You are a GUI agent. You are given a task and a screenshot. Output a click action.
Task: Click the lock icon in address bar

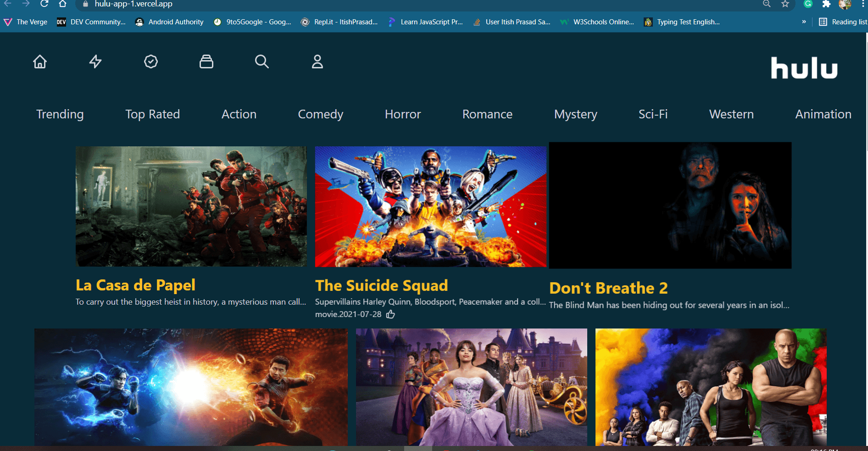pyautogui.click(x=85, y=4)
